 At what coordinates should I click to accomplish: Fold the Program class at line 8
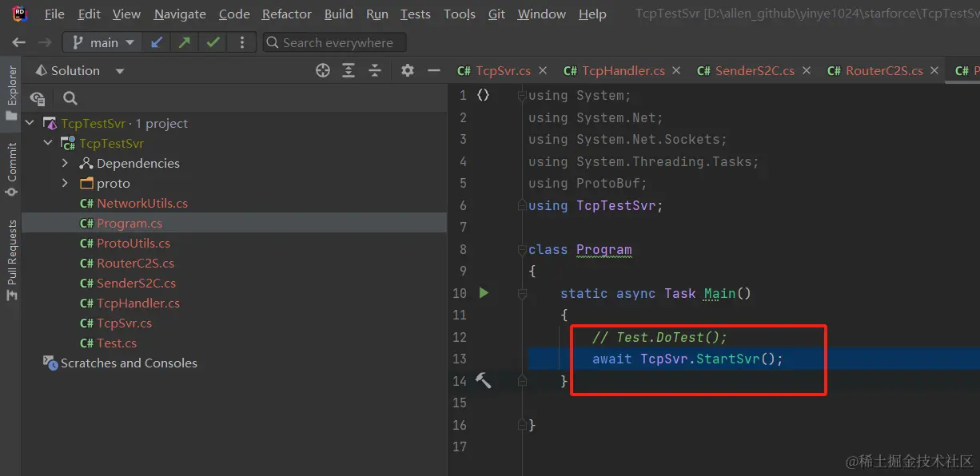click(x=522, y=249)
